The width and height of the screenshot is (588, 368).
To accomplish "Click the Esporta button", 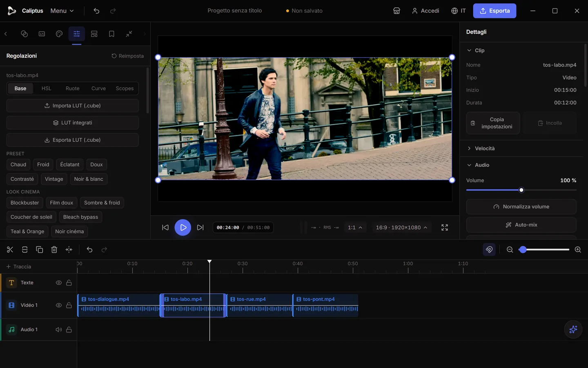I will [494, 11].
